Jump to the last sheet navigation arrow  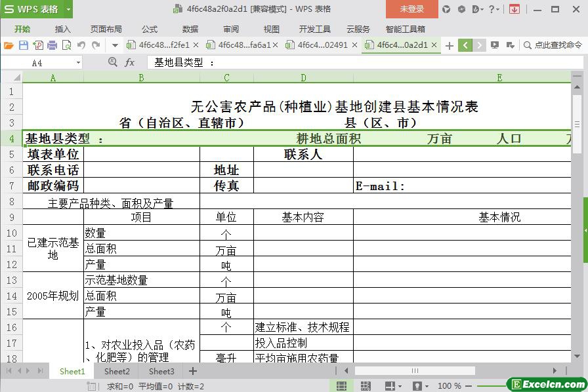click(x=40, y=371)
